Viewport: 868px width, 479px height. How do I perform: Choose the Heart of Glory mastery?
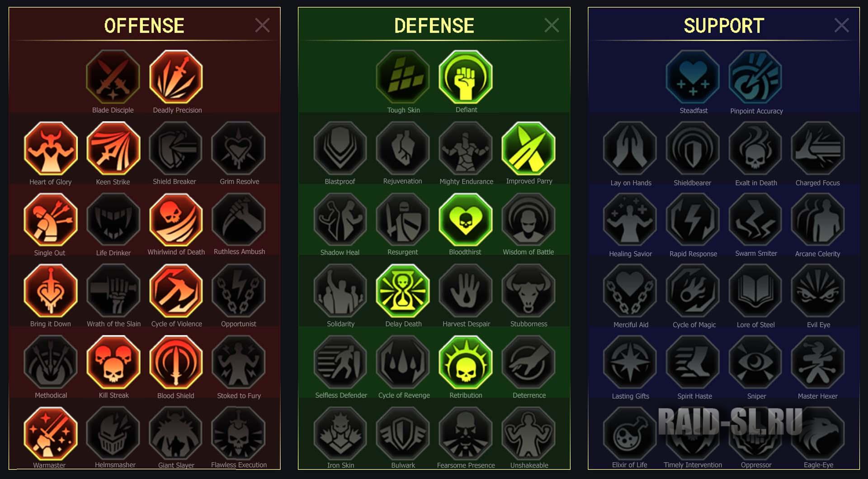point(51,148)
